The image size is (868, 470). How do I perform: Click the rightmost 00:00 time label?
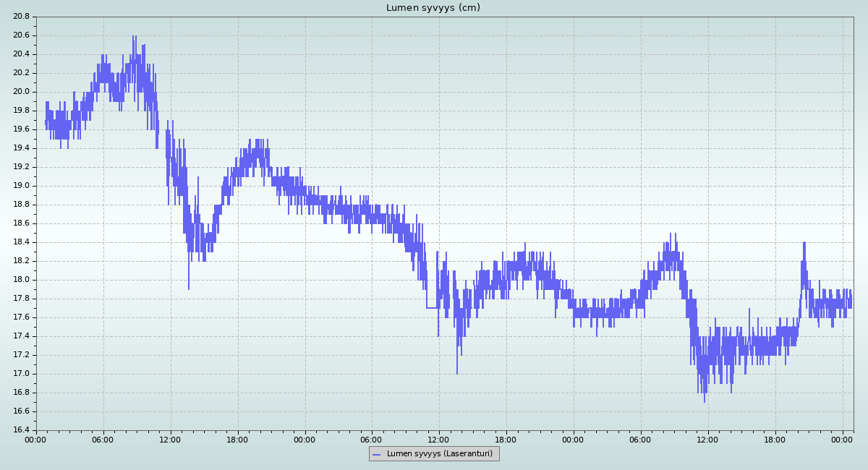pyautogui.click(x=842, y=439)
